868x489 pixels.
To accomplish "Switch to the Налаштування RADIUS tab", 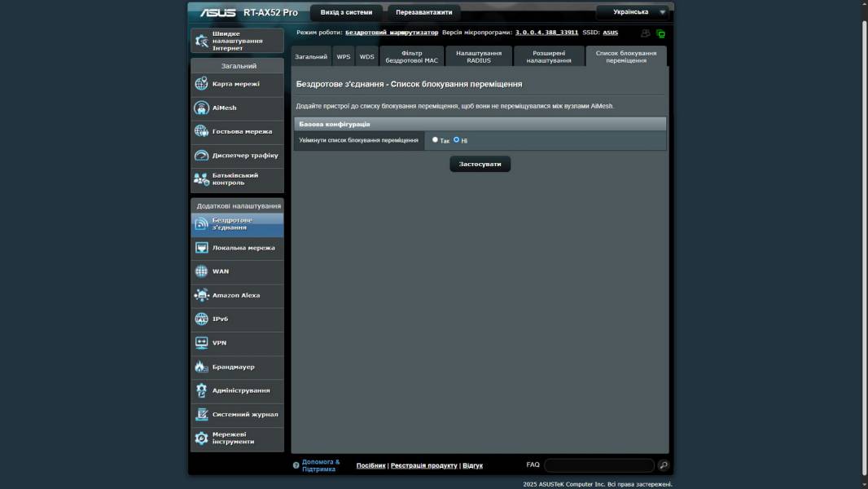I will click(x=479, y=57).
